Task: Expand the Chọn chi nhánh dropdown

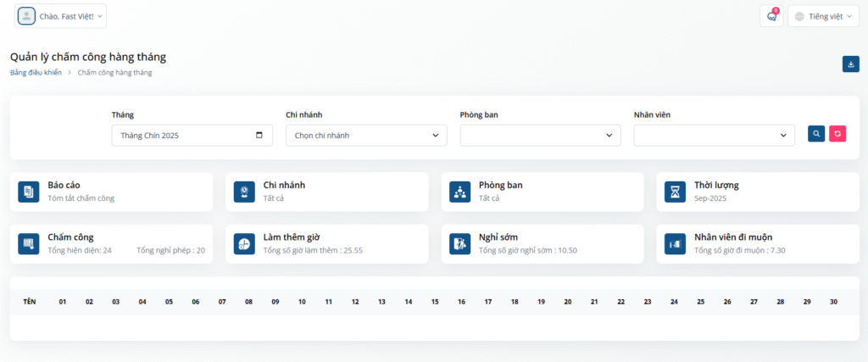Action: click(x=366, y=135)
